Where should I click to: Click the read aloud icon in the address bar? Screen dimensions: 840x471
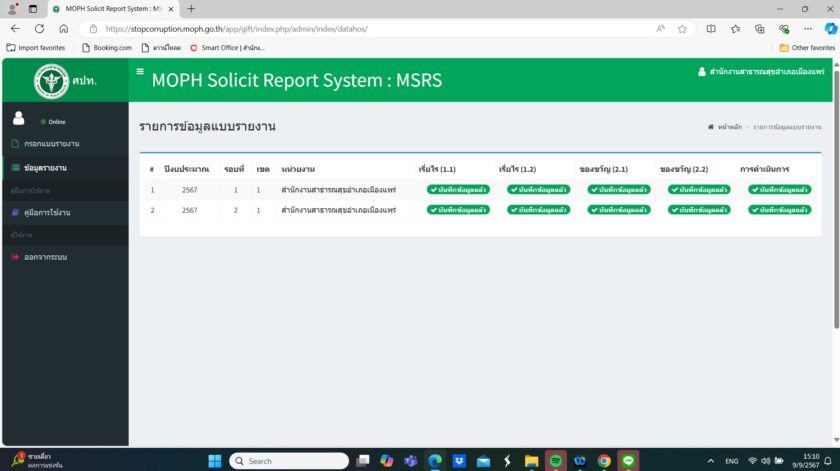click(x=661, y=29)
